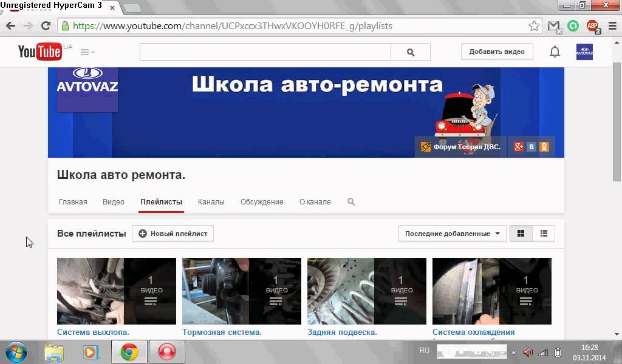This screenshot has height=364, width=622.
Task: Open the Google+ link on banner
Action: click(519, 147)
